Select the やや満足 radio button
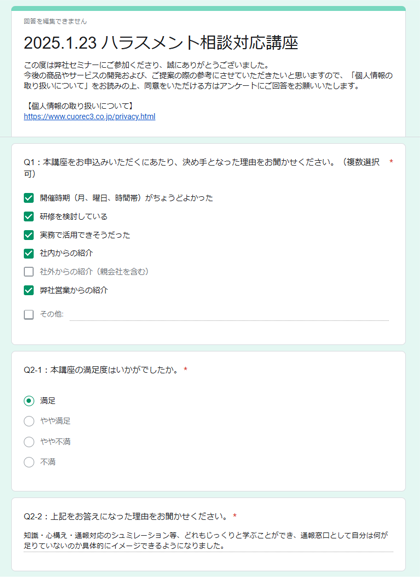 (x=29, y=421)
